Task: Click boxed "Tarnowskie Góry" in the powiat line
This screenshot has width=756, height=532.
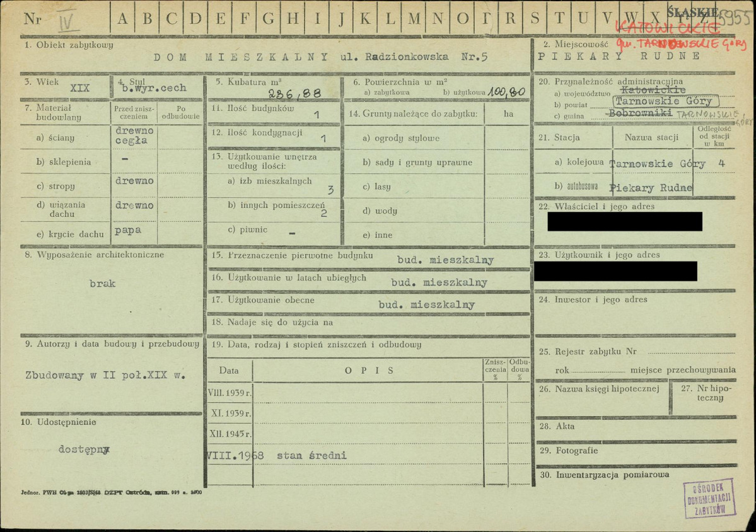Action: pos(666,101)
